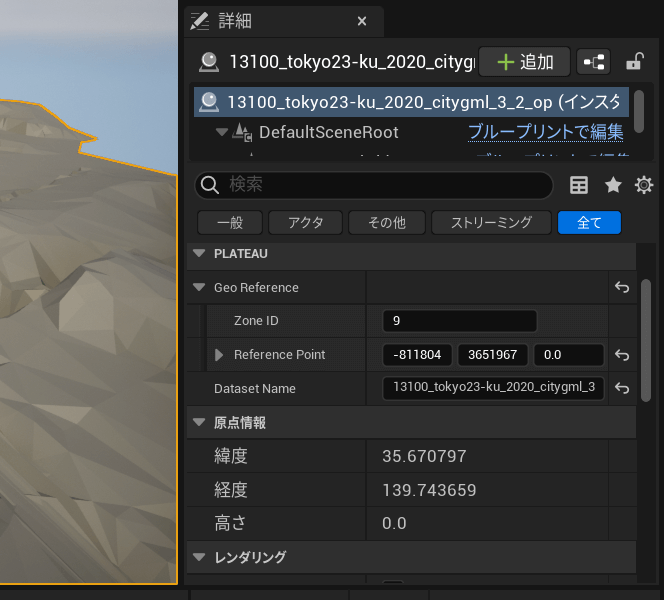Open the property matrix table icon
The image size is (664, 600).
(x=579, y=185)
